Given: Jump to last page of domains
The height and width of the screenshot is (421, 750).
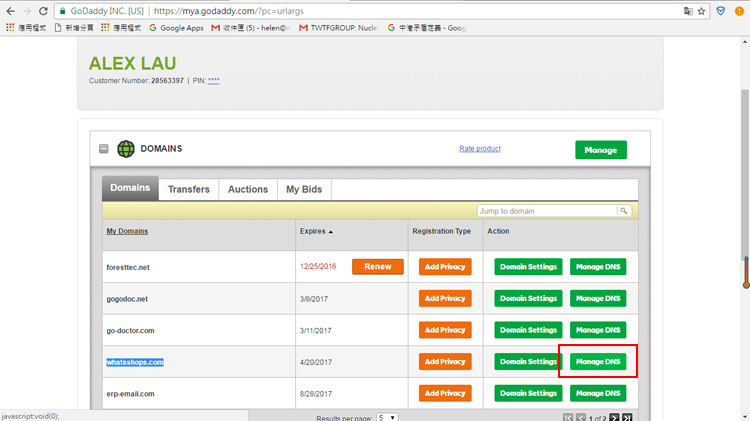Looking at the screenshot, I should tap(627, 418).
